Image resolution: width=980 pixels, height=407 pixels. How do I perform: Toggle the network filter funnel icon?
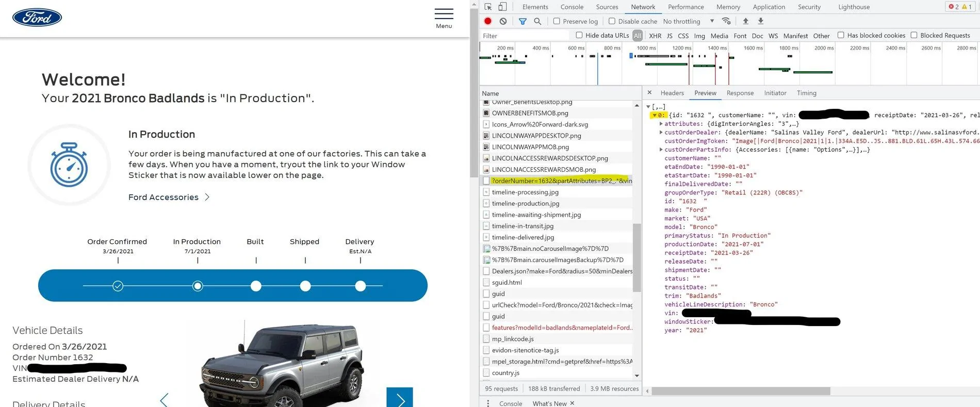(522, 21)
